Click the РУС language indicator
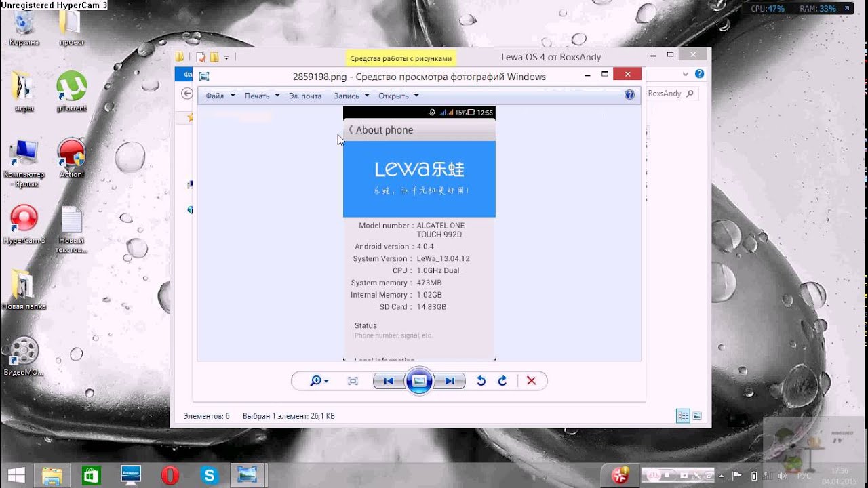Viewport: 868px width, 488px height. point(804,476)
